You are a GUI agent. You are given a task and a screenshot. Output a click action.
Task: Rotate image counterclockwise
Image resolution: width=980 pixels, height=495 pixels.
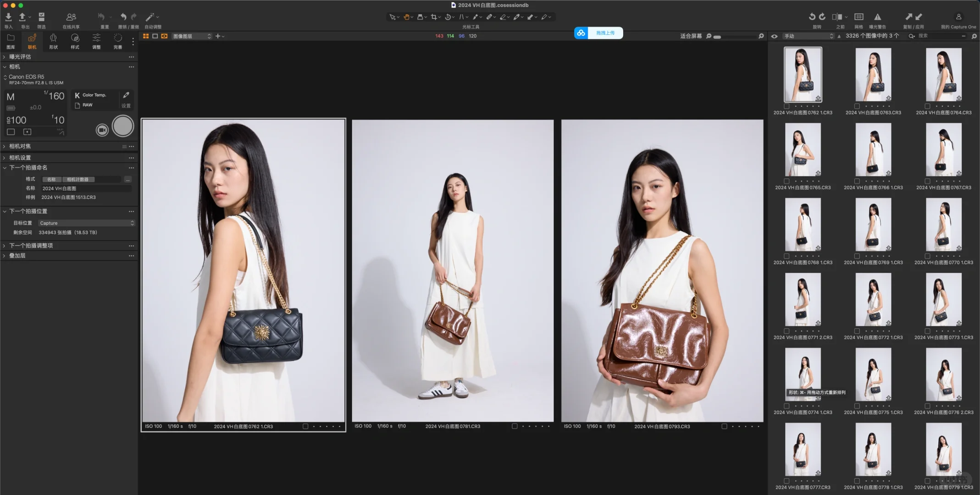point(812,17)
